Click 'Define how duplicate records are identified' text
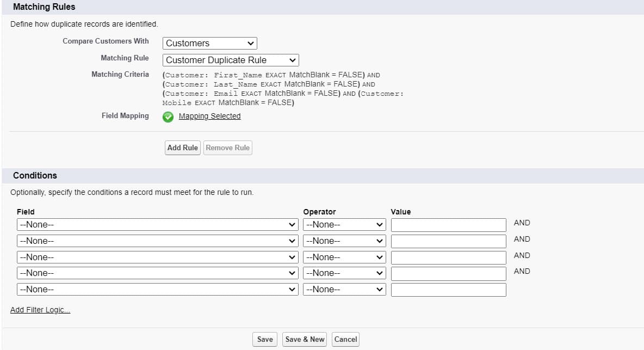The height and width of the screenshot is (350, 644). pos(84,24)
